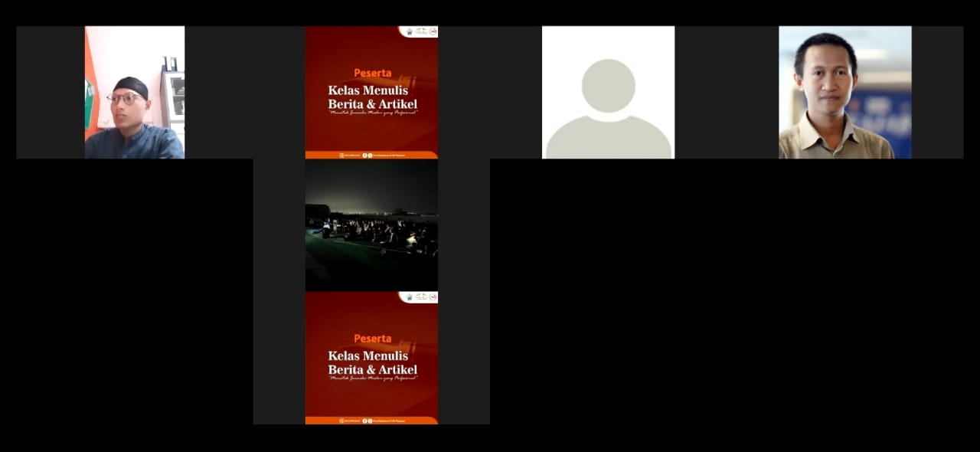Open the dark night crowd video tile
The width and height of the screenshot is (980, 452).
[x=371, y=225]
